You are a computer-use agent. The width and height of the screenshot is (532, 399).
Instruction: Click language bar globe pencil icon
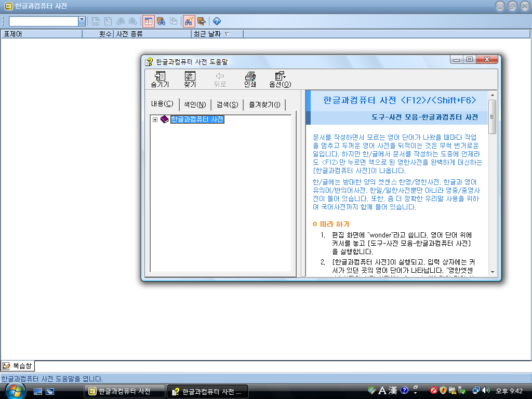pyautogui.click(x=372, y=391)
